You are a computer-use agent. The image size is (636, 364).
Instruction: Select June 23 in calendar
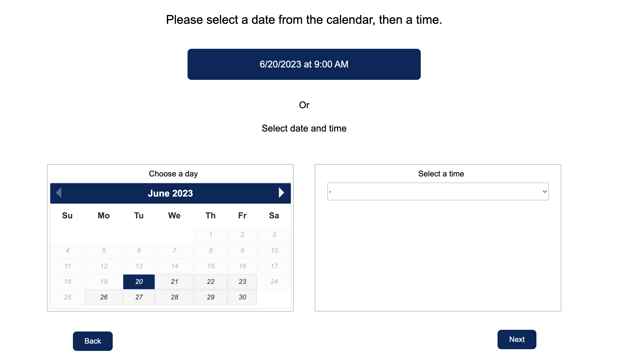point(242,281)
